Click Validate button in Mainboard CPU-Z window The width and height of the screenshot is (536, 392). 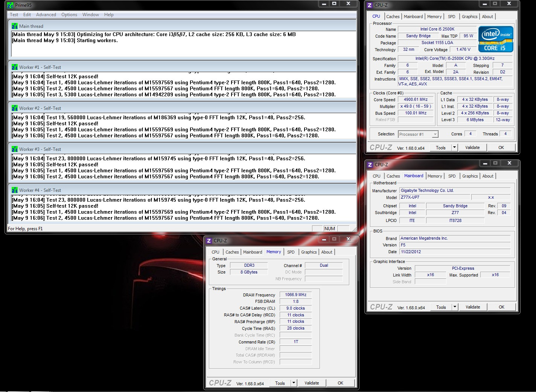click(x=473, y=307)
